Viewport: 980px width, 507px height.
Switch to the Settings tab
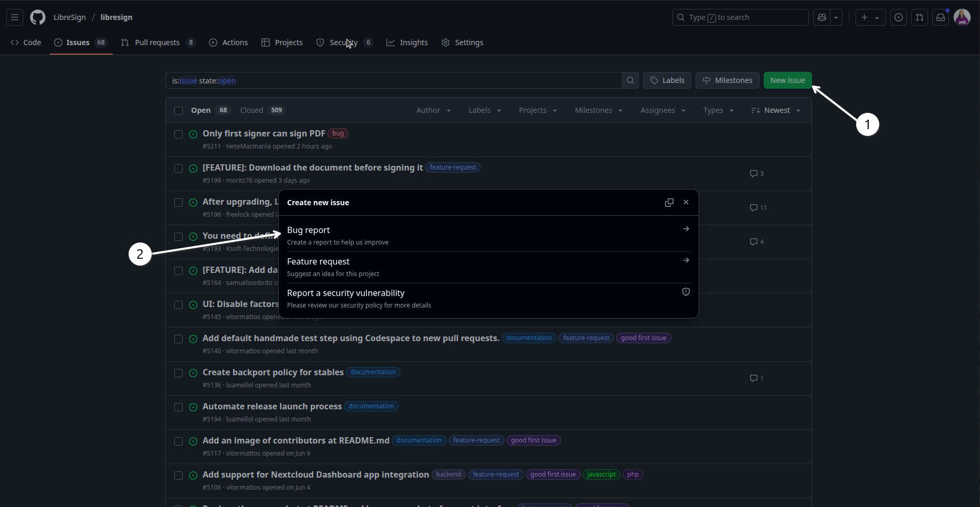pos(462,43)
